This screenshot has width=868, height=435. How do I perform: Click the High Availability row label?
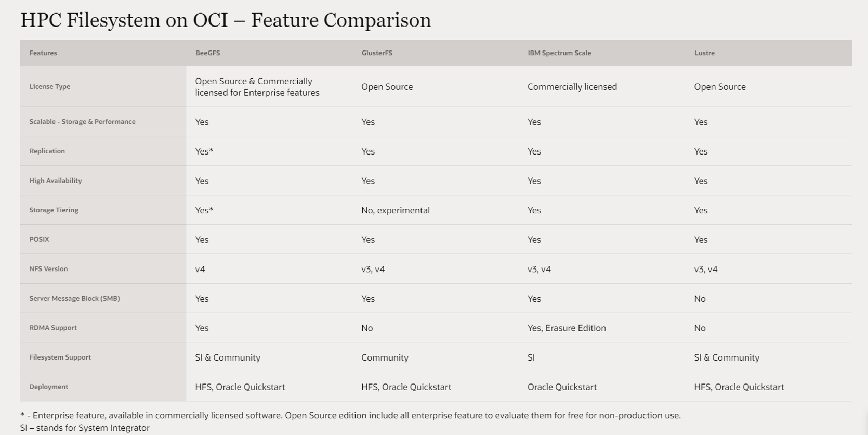[x=56, y=181]
